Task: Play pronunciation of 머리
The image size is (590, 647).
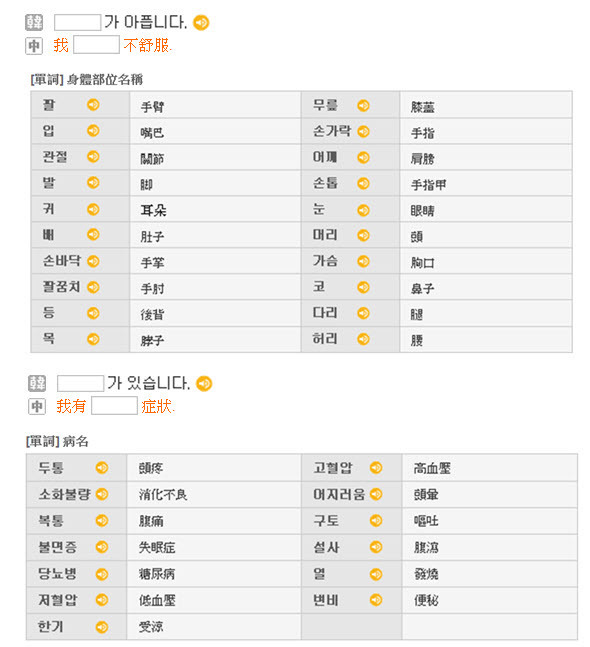Action: coord(363,235)
